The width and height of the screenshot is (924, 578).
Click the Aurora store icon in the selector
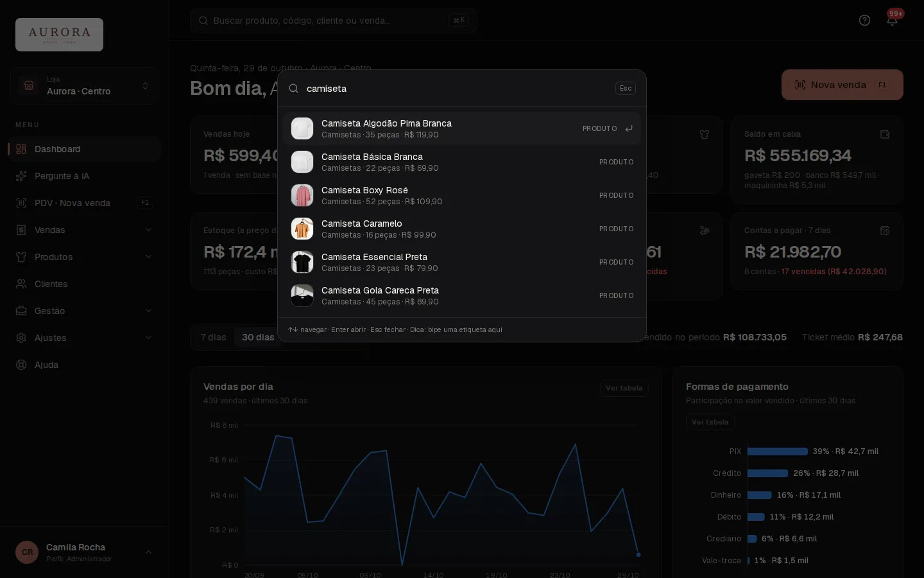click(x=29, y=85)
